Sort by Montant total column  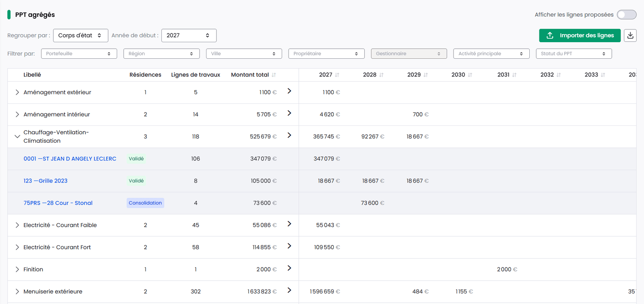coord(274,75)
